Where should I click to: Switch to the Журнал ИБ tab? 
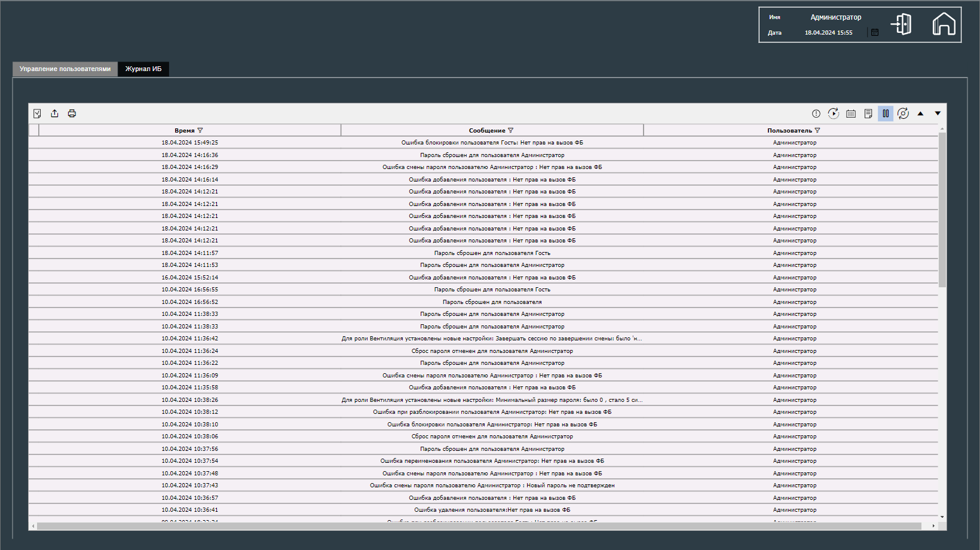click(x=143, y=69)
